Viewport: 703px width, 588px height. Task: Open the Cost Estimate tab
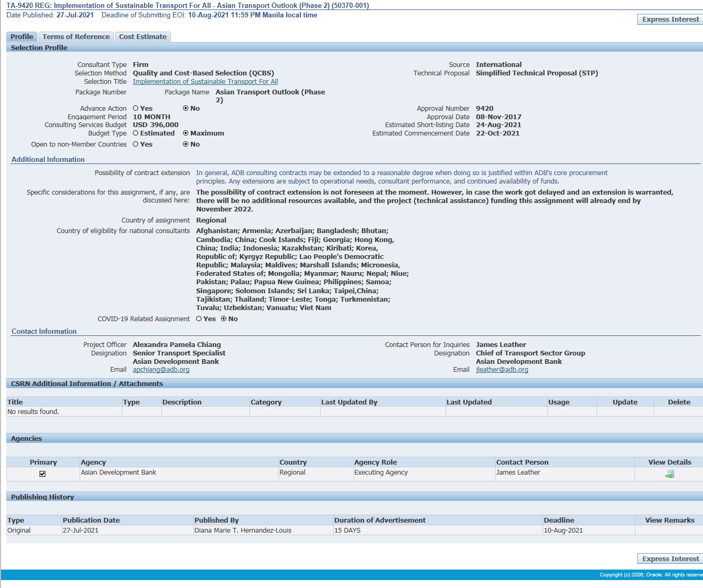click(142, 37)
